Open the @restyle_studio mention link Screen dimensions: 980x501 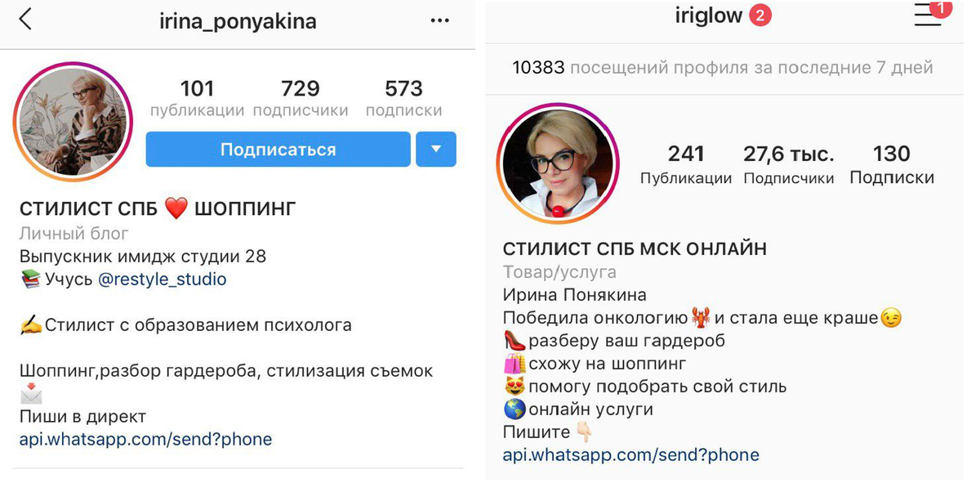click(162, 280)
